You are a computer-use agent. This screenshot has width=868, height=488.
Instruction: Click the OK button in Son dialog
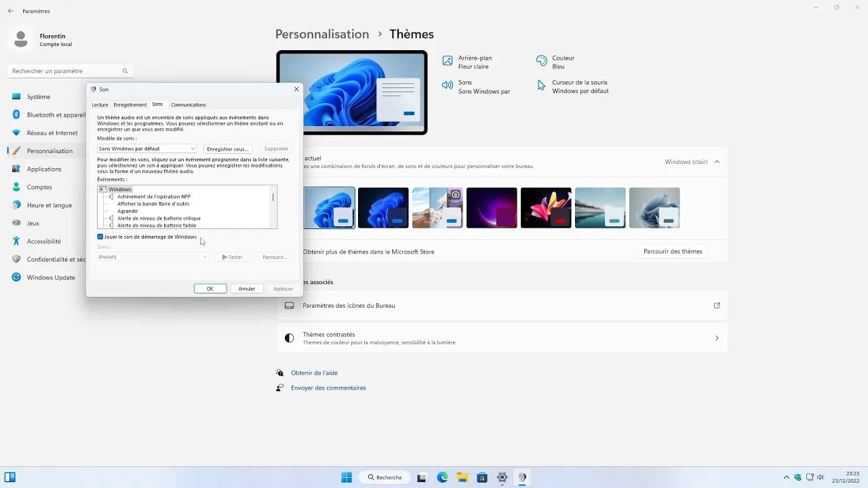click(210, 289)
